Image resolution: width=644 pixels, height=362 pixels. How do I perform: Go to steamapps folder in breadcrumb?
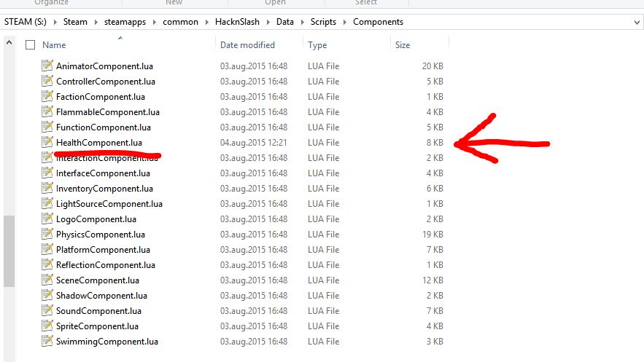click(x=125, y=22)
